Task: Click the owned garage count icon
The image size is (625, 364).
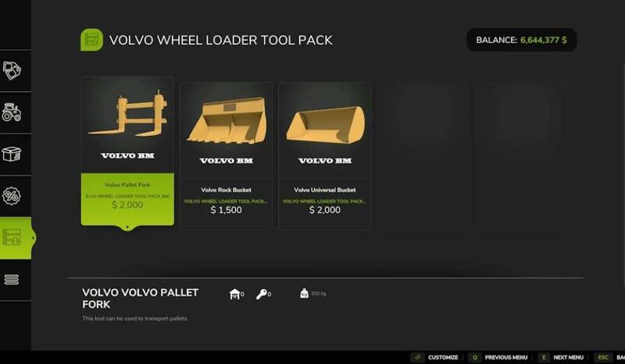Action: pos(235,294)
